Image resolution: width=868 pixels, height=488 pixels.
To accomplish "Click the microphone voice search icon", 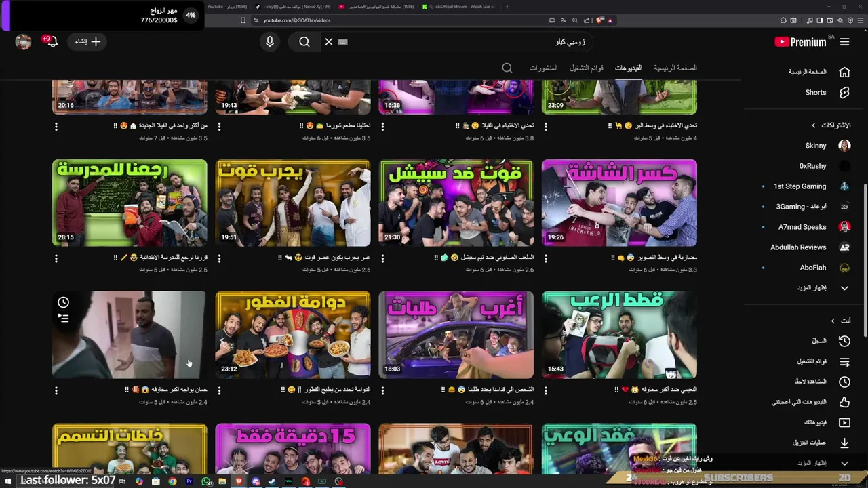I will (270, 42).
